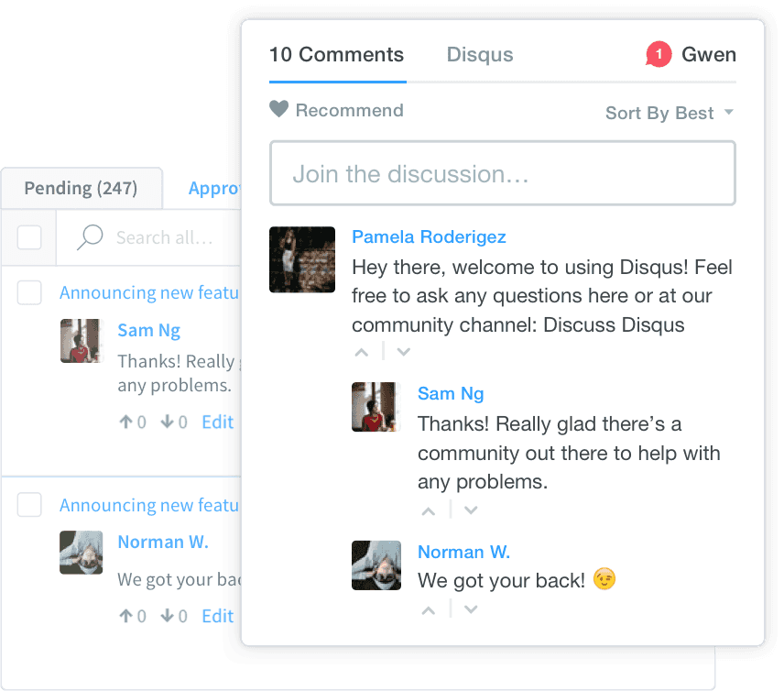Click up arrow vote on Norman W.'s pending comment
Screen dimensions: 784x691
pyautogui.click(x=125, y=616)
